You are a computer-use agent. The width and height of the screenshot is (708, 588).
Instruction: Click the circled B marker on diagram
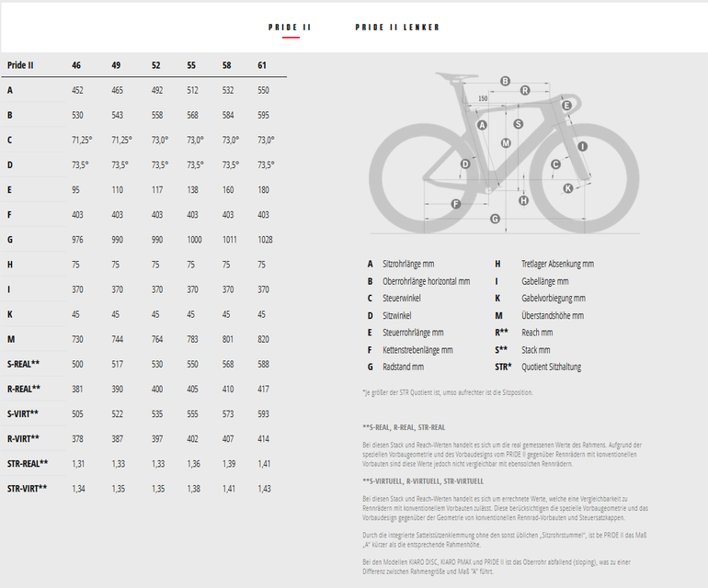(x=506, y=81)
